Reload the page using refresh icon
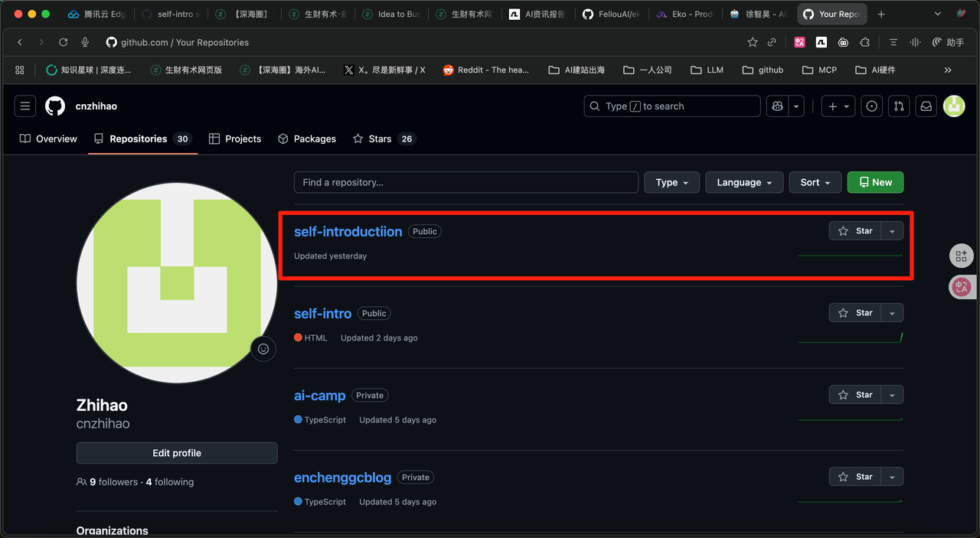 pyautogui.click(x=64, y=42)
